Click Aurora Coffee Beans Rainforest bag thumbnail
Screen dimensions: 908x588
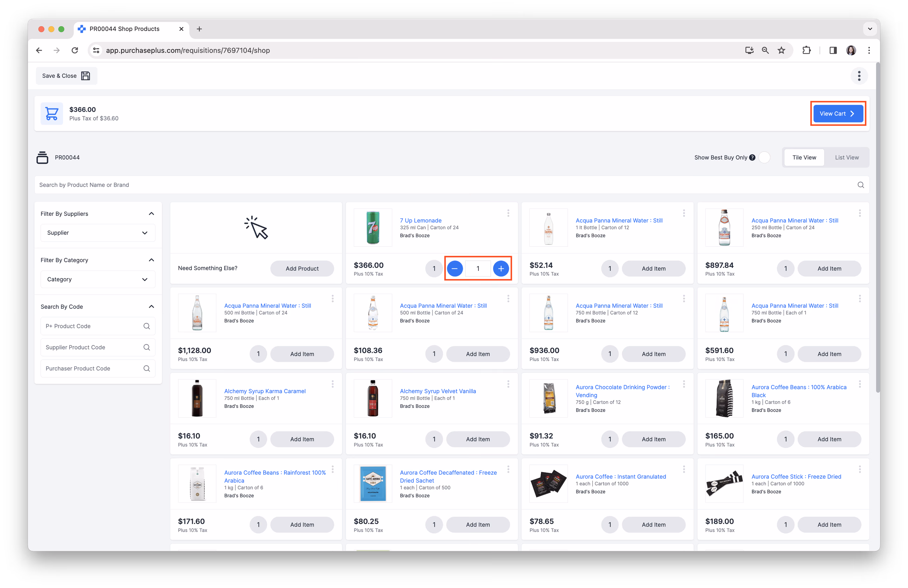click(x=197, y=484)
